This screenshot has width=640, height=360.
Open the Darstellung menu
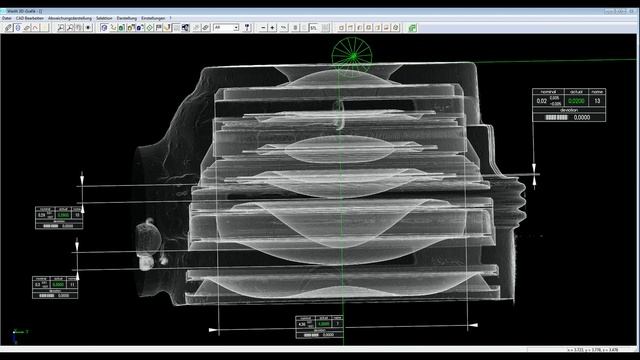(x=127, y=18)
